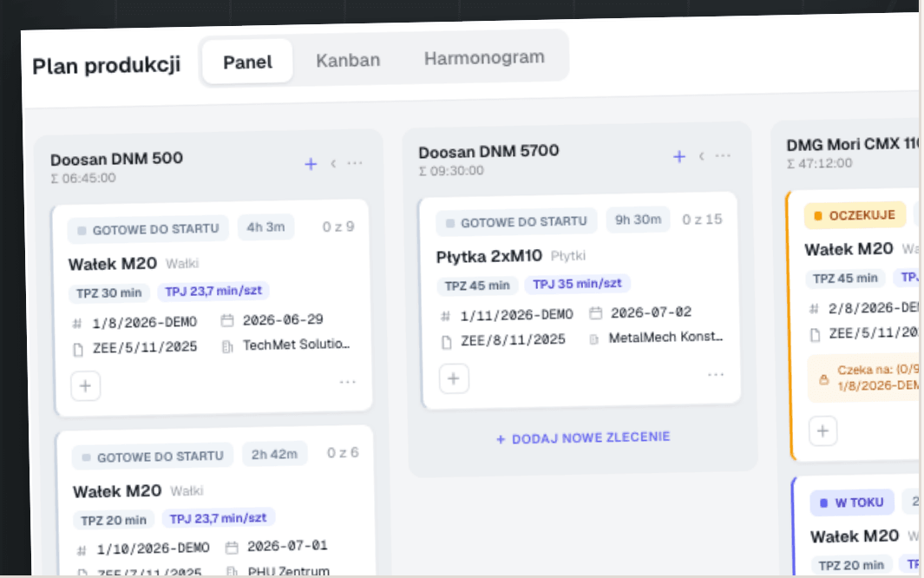924x578 pixels.
Task: Click date 2026-06-29
Action: point(283,320)
